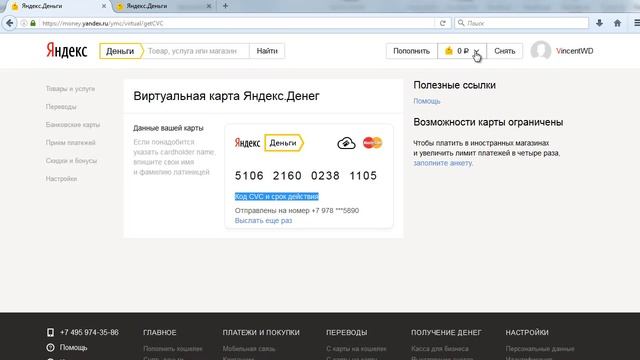Screen dimensions: 640x360
Task: Click the Пополнить button
Action: pyautogui.click(x=411, y=51)
